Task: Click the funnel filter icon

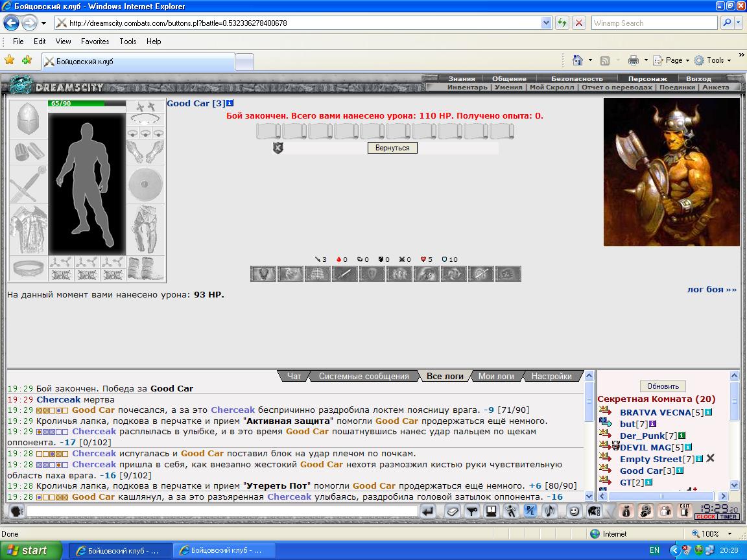Action: click(471, 511)
